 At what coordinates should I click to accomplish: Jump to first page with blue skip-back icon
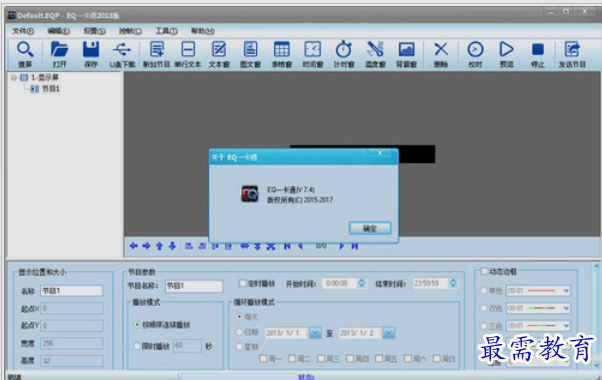click(x=287, y=246)
